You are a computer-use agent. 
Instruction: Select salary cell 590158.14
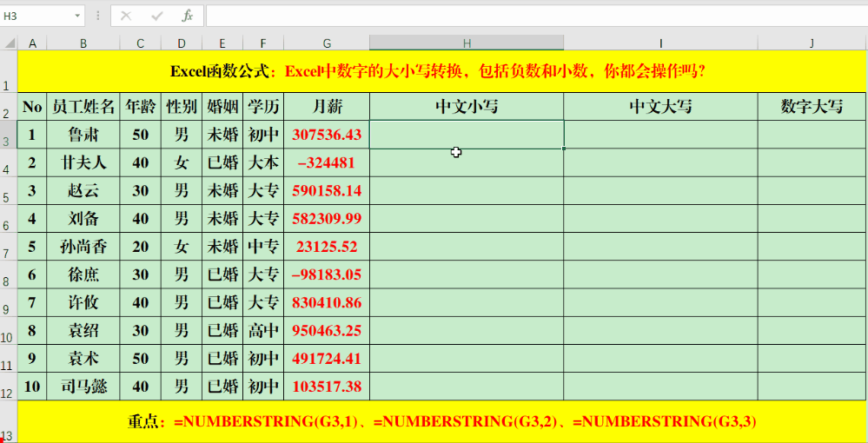click(x=327, y=190)
